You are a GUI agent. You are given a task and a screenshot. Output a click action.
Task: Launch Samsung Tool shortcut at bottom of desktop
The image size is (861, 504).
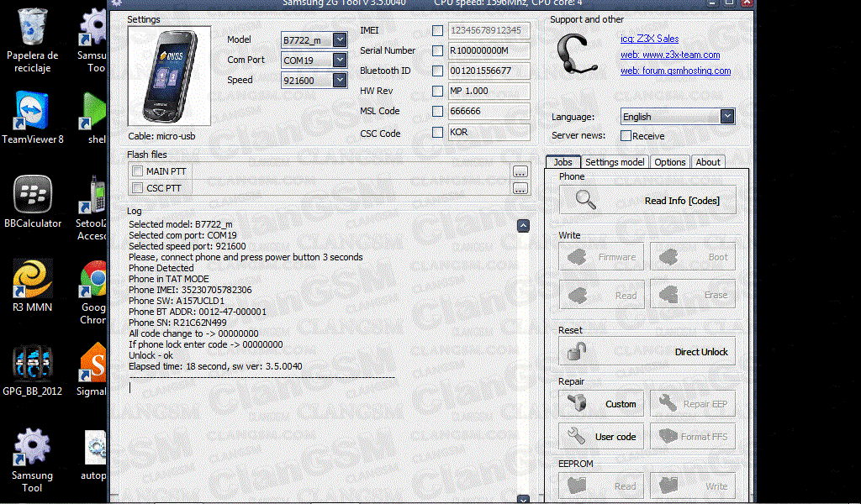click(x=33, y=460)
